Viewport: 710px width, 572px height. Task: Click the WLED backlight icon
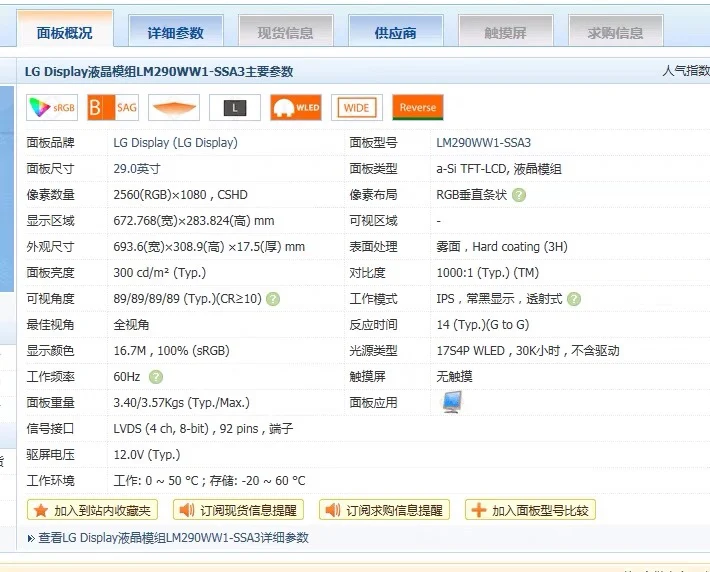(296, 107)
